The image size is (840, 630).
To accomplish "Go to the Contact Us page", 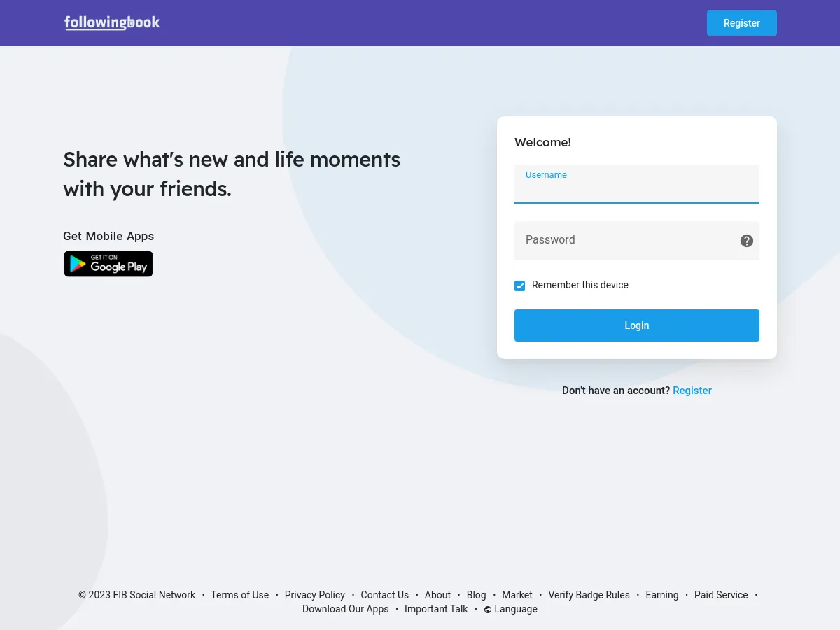I will click(384, 595).
